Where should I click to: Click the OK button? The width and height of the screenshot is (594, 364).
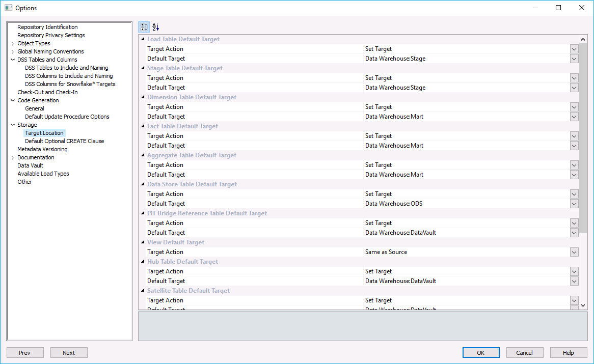coord(480,353)
